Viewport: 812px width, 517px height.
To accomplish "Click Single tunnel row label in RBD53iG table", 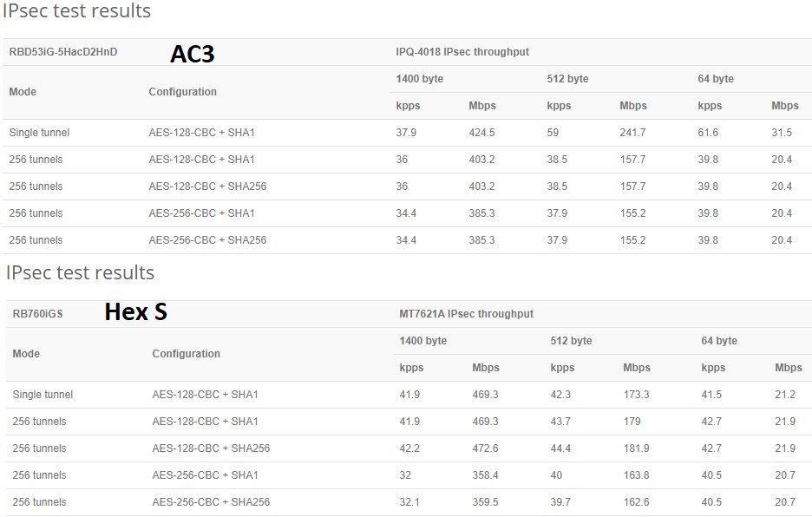I will 39,133.
